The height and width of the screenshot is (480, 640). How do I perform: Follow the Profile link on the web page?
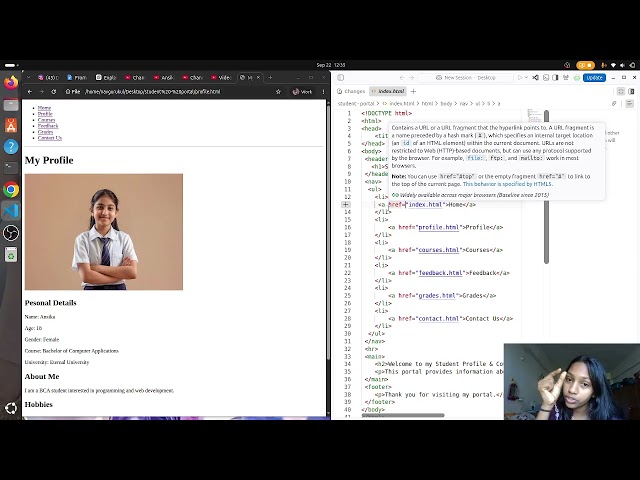(45, 114)
